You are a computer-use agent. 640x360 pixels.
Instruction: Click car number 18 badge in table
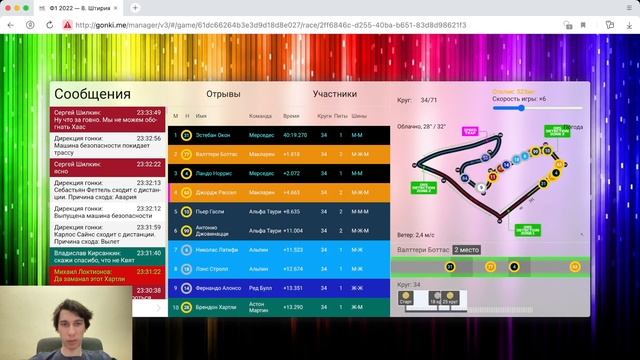coord(186,269)
